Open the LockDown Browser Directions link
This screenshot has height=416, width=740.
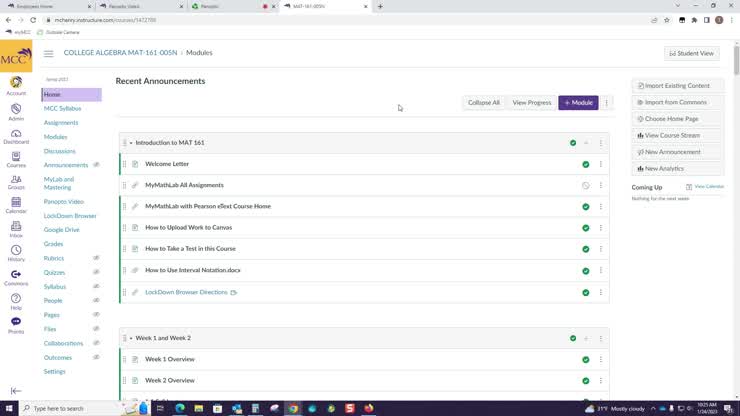186,292
